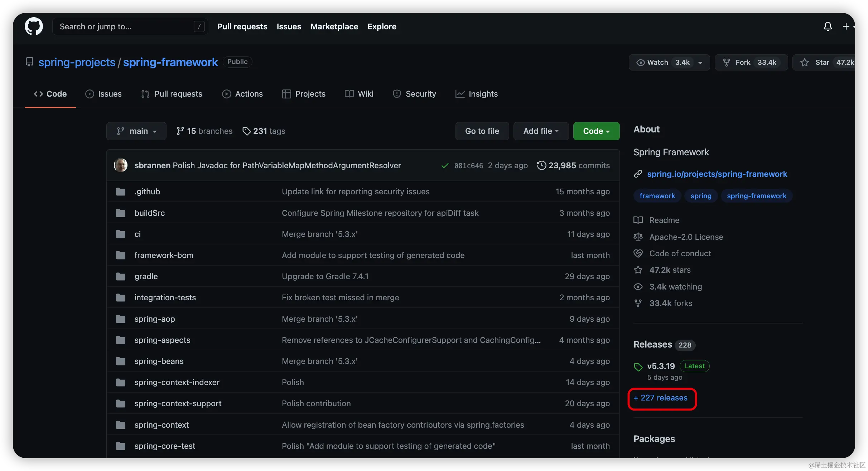Star the spring-framework repository
The image size is (868, 471).
822,62
